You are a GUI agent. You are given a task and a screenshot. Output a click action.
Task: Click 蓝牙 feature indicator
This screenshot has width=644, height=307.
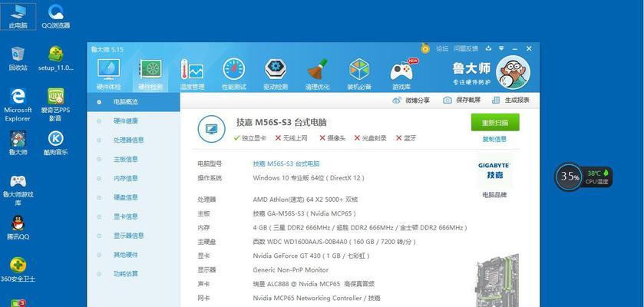406,138
